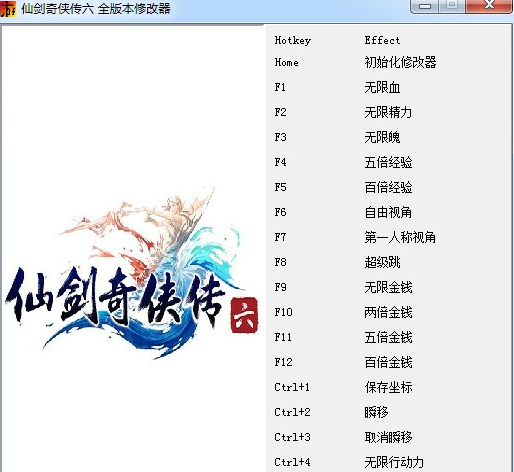Select the 百倍经验 effect text
Viewport: 514px width, 472px height.
point(388,187)
